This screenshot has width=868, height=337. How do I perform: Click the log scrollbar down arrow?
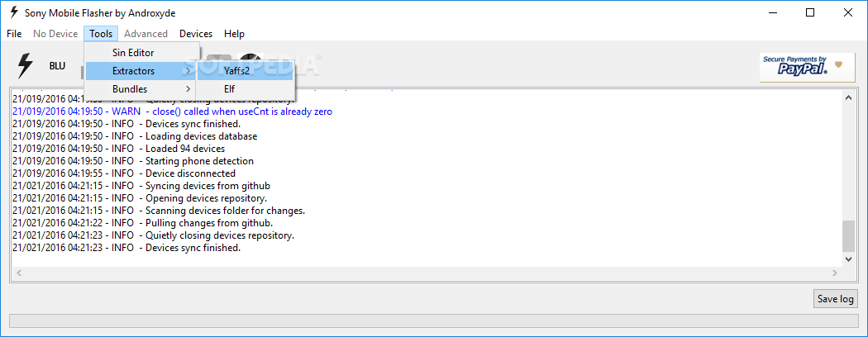848,259
